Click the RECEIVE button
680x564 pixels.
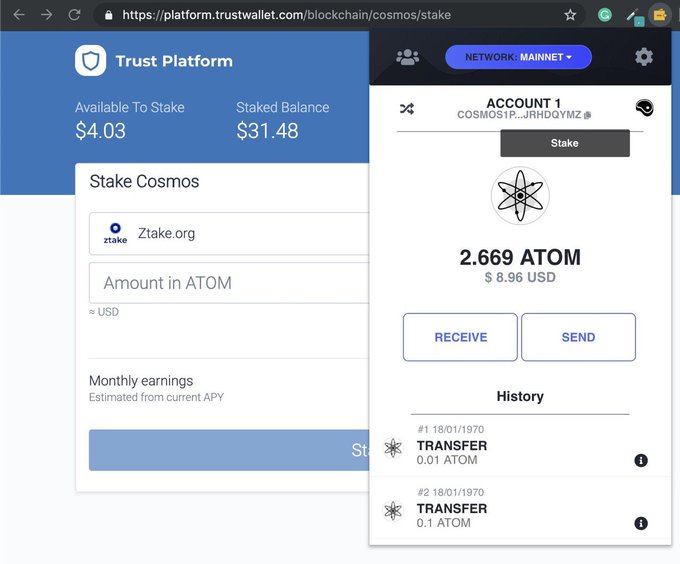460,337
